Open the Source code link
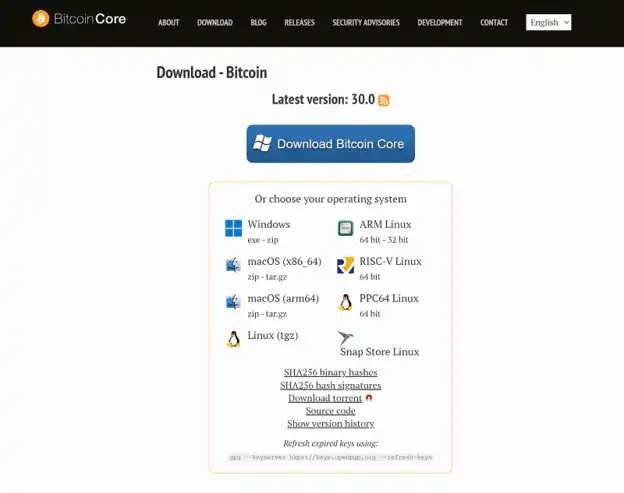Image resolution: width=624 pixels, height=493 pixels. 330,411
